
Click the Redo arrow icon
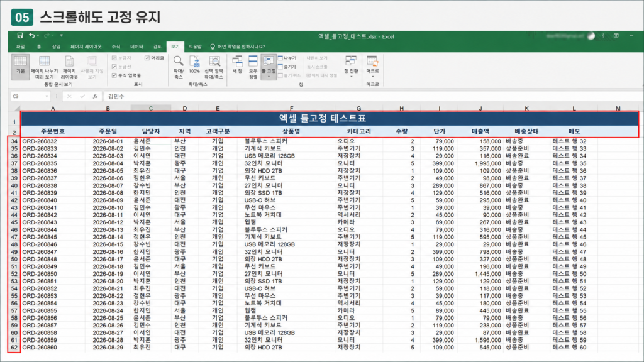click(47, 36)
